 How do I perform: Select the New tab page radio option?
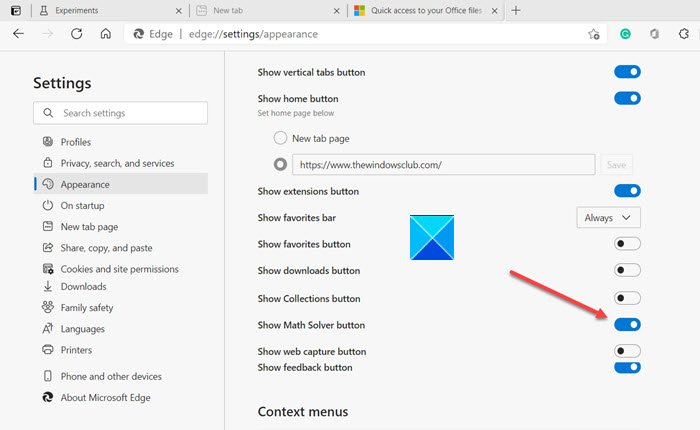[280, 138]
